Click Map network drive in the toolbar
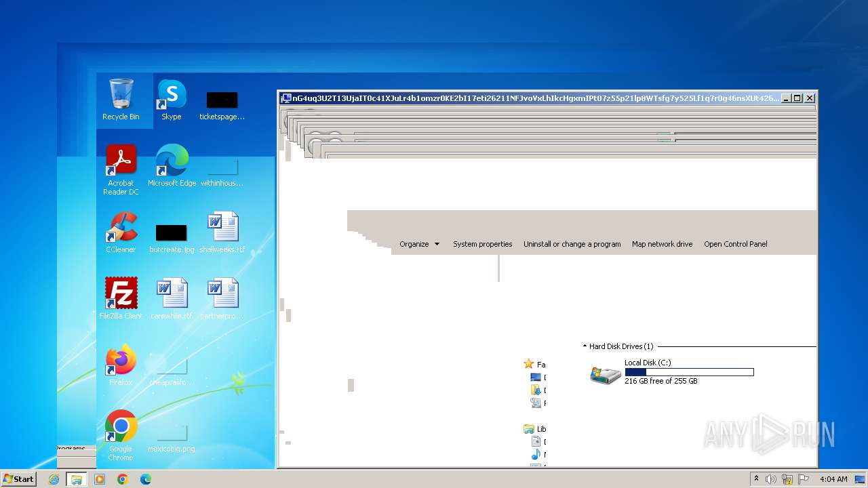 (x=663, y=244)
